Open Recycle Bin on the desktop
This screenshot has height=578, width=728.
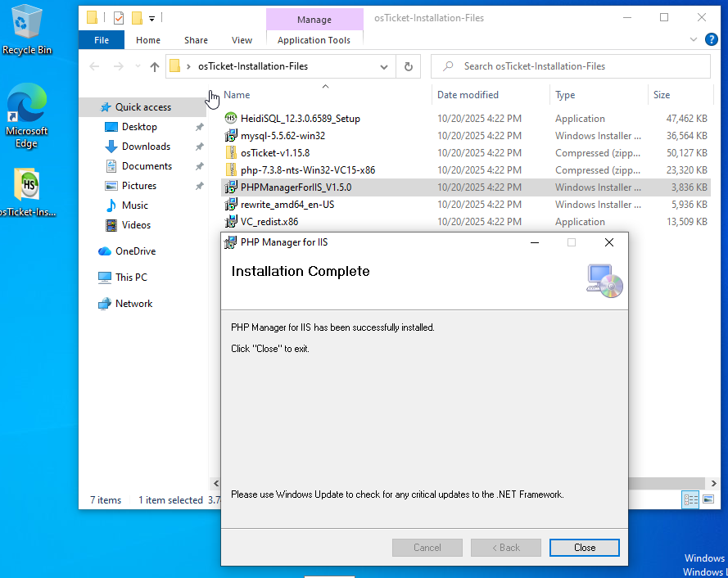click(x=26, y=29)
